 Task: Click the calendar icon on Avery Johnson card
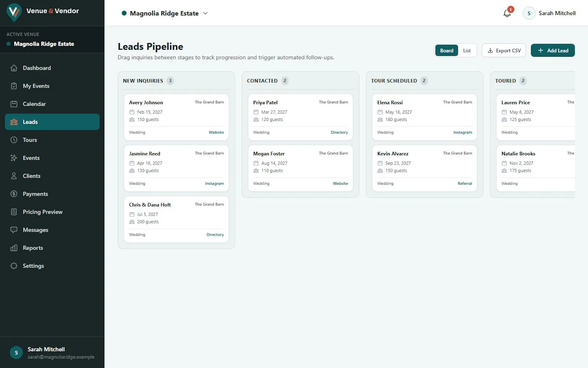(x=132, y=112)
